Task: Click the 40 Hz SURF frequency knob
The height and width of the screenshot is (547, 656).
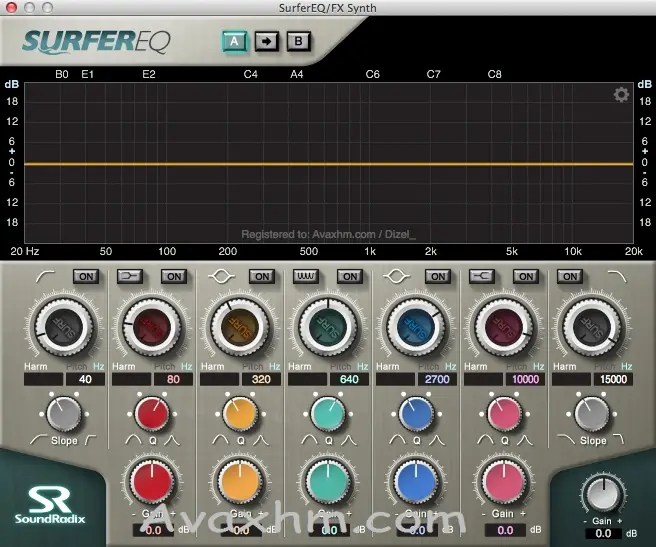Action: (64, 327)
